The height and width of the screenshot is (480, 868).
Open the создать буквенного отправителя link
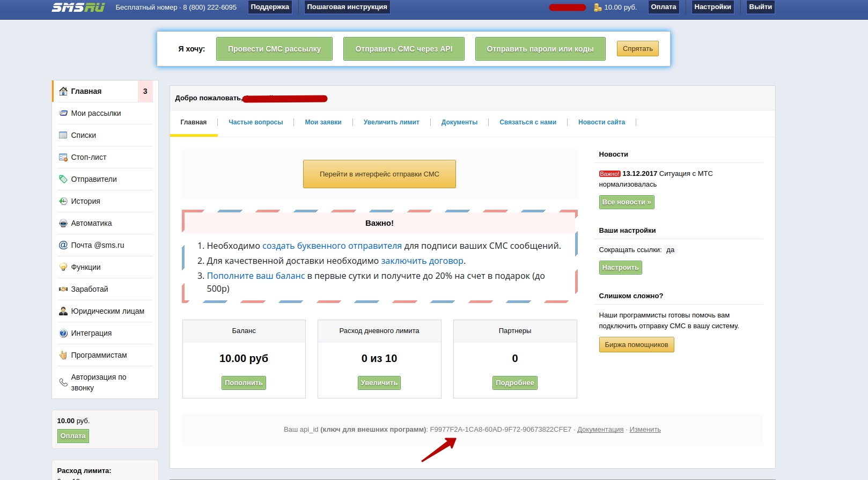point(332,246)
